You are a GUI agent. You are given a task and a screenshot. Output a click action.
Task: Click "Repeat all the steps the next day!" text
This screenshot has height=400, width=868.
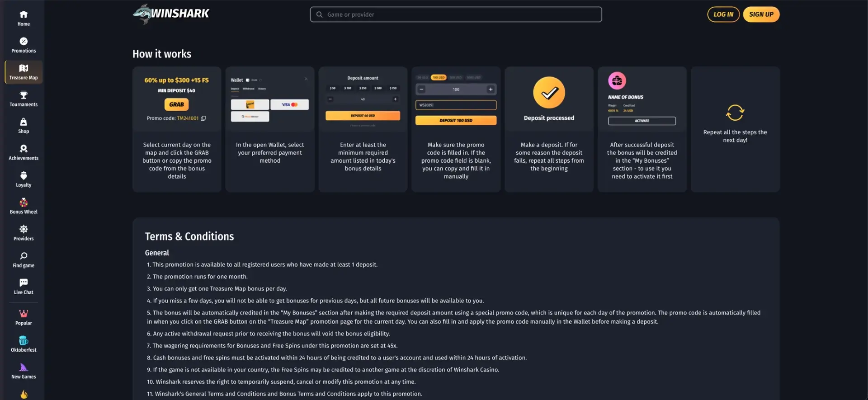tap(735, 136)
